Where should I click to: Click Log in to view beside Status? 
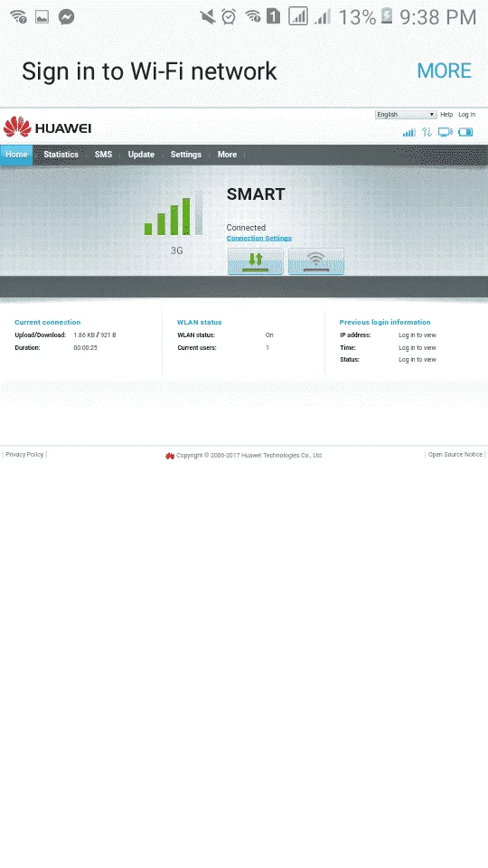click(418, 360)
